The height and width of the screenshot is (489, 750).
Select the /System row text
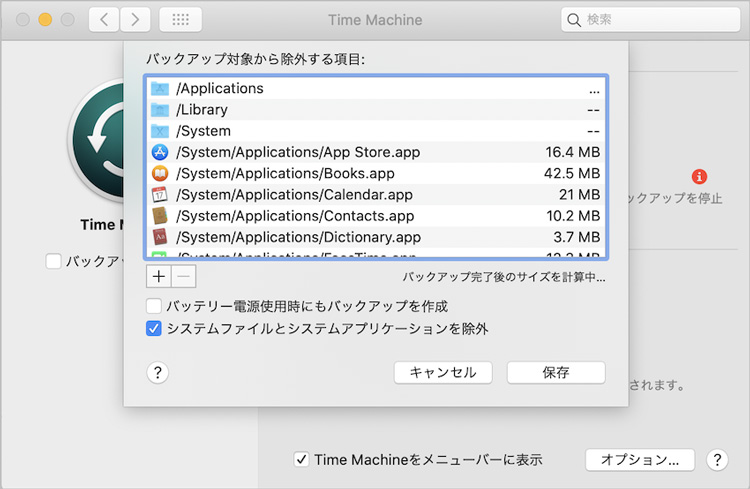pyautogui.click(x=203, y=131)
